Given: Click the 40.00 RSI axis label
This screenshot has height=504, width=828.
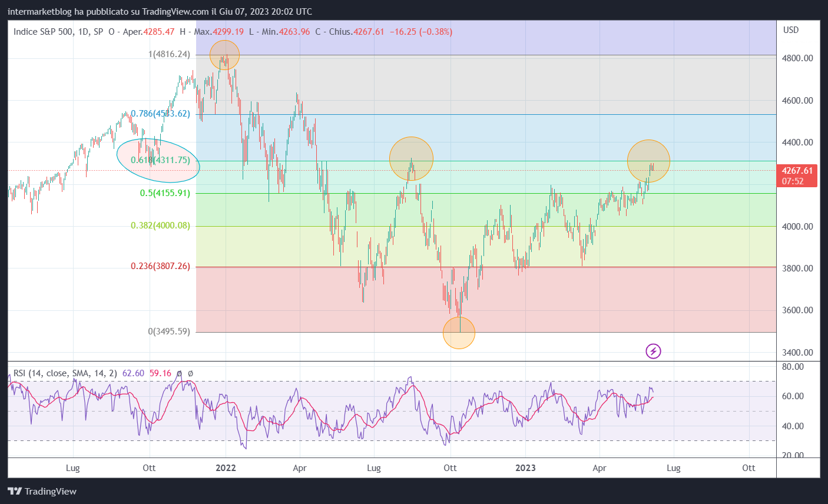Looking at the screenshot, I should (793, 426).
